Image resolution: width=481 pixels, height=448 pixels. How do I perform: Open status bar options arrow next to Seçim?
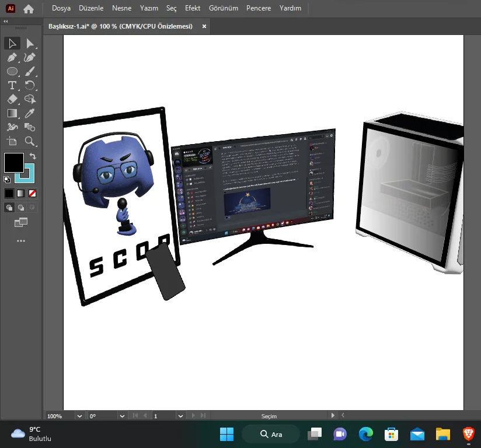pyautogui.click(x=333, y=415)
